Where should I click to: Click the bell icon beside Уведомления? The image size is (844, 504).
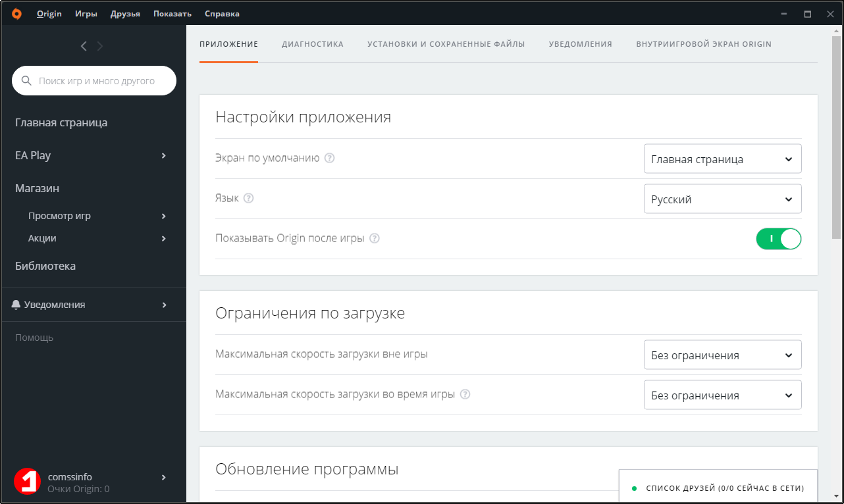point(16,305)
